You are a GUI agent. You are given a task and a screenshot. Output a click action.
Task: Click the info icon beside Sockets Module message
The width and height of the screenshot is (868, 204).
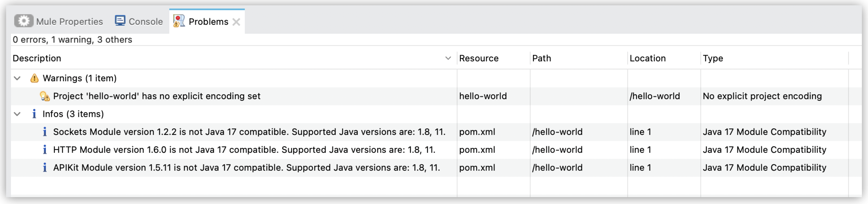(45, 132)
